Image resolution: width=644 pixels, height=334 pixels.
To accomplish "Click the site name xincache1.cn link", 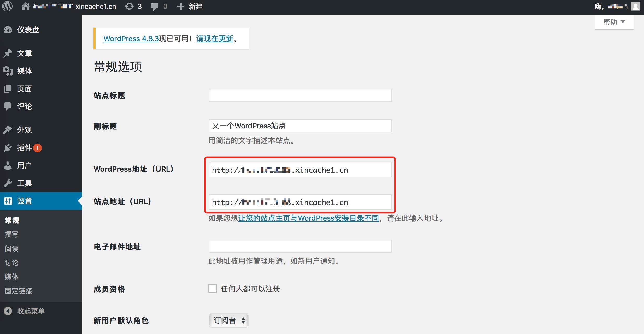I will pos(75,7).
